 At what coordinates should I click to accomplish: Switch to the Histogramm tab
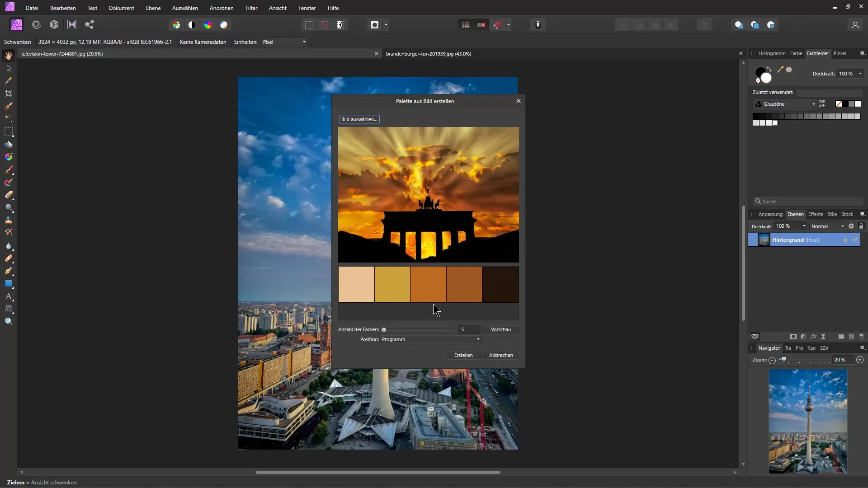click(772, 53)
